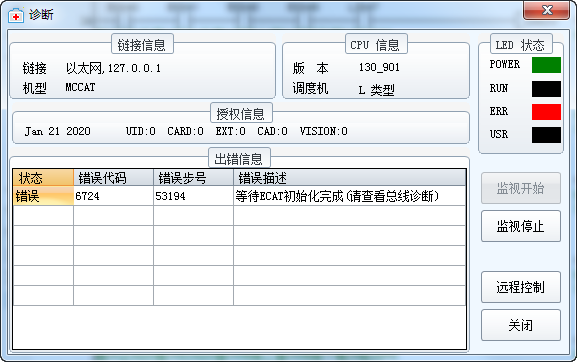Select the 错误 status cell in first row

coord(43,196)
